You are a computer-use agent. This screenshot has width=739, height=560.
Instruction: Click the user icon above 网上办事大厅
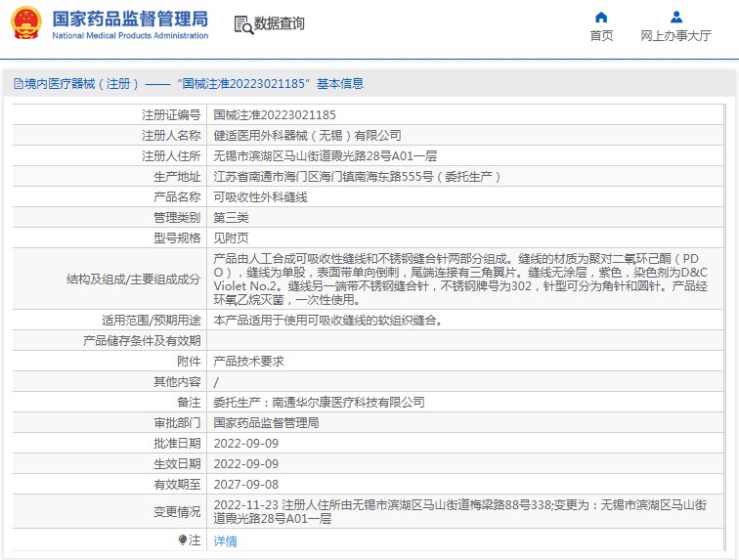(675, 17)
